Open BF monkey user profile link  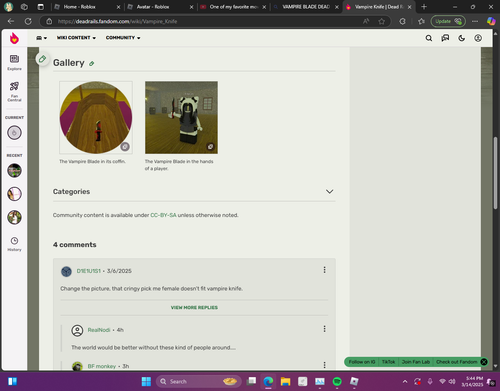coord(102,366)
